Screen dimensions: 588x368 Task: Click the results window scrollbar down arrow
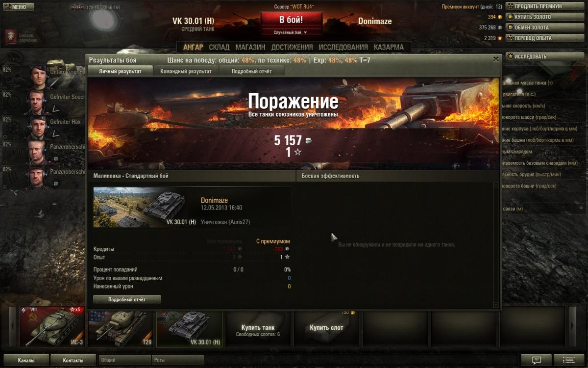pos(496,305)
